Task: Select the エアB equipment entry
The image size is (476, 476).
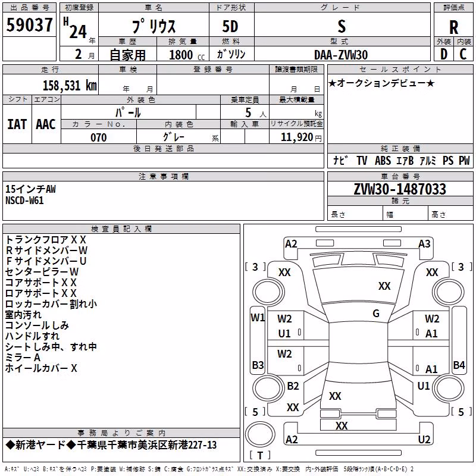Action: pos(405,160)
